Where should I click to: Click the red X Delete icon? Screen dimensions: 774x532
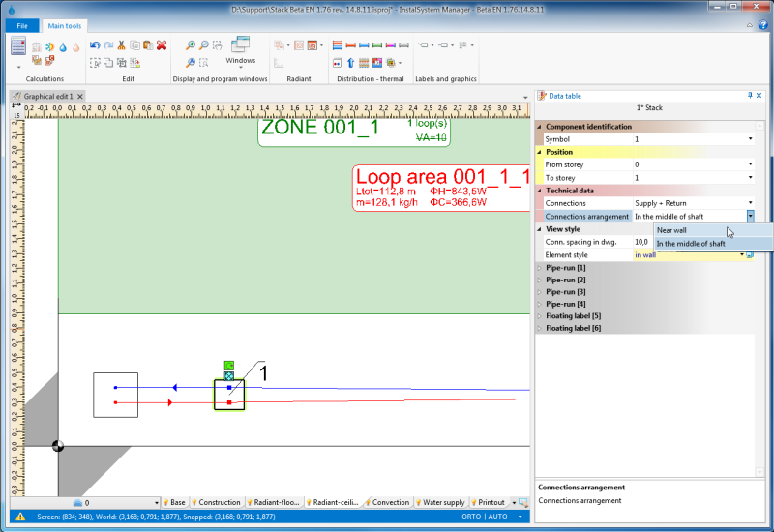click(x=162, y=45)
